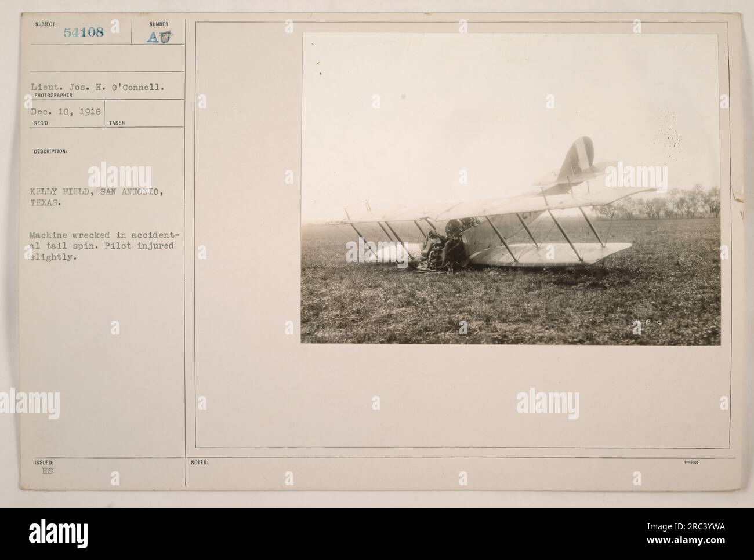Click the wrecked biplane photograph
This screenshot has height=560, width=754.
pos(510,189)
